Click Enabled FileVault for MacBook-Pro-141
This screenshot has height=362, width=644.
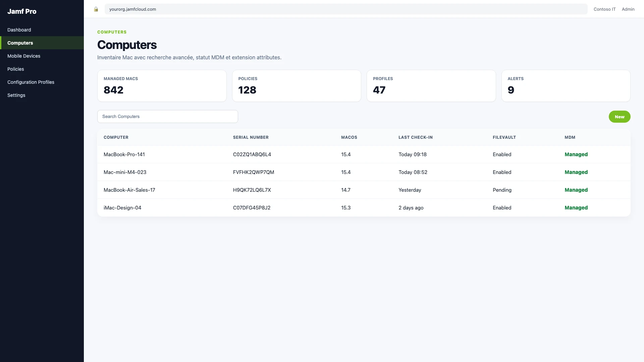tap(502, 155)
